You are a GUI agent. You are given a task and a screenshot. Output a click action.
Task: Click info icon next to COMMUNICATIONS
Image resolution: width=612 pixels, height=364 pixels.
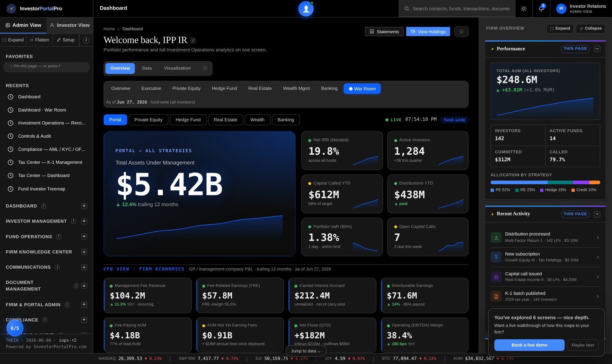(57, 267)
